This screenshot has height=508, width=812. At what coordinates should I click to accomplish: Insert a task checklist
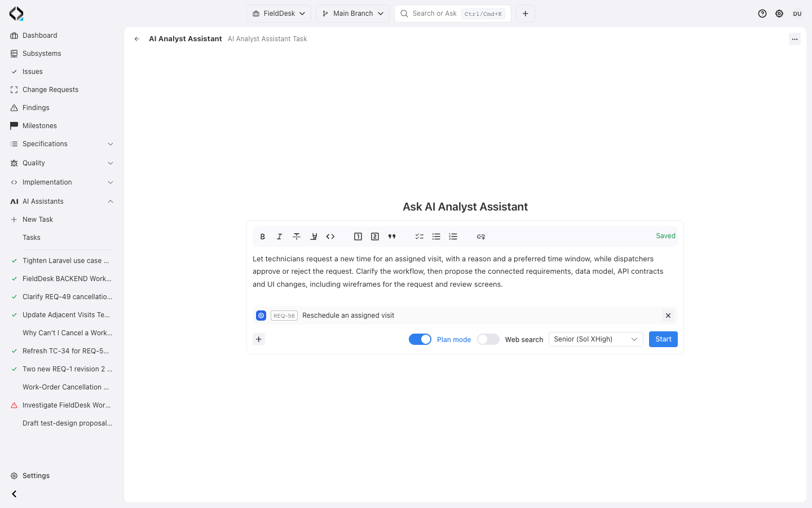pos(420,237)
